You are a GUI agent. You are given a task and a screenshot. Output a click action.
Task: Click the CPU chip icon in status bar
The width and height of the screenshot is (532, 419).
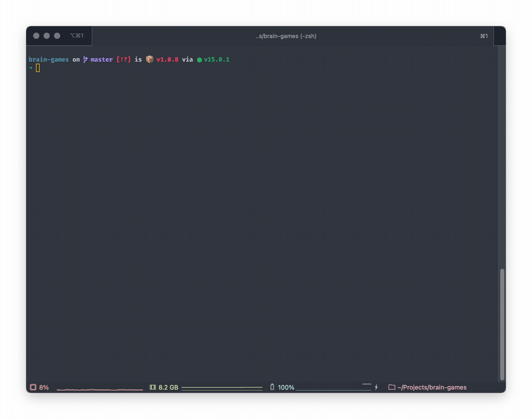click(x=33, y=387)
